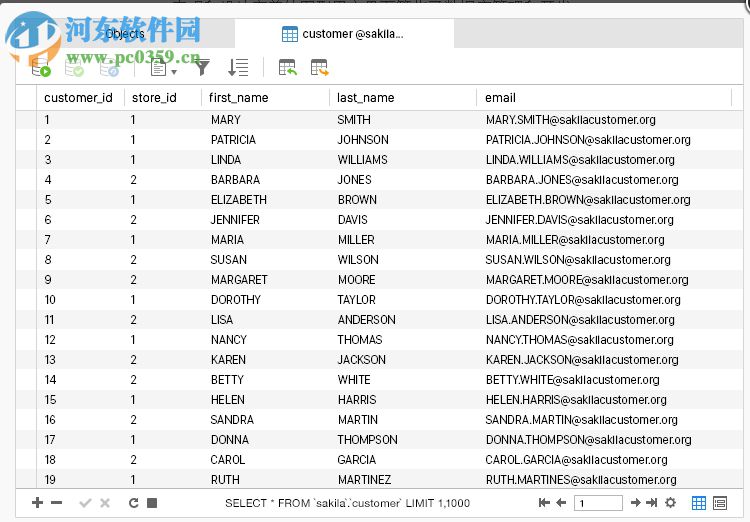The height and width of the screenshot is (522, 750).
Task: Launch the Import table wizard icon
Action: tap(287, 67)
